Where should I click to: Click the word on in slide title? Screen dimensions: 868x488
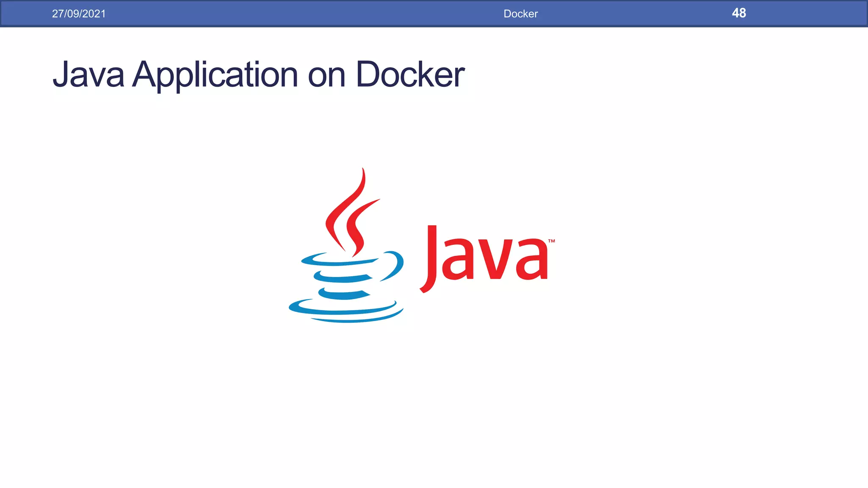click(x=326, y=75)
